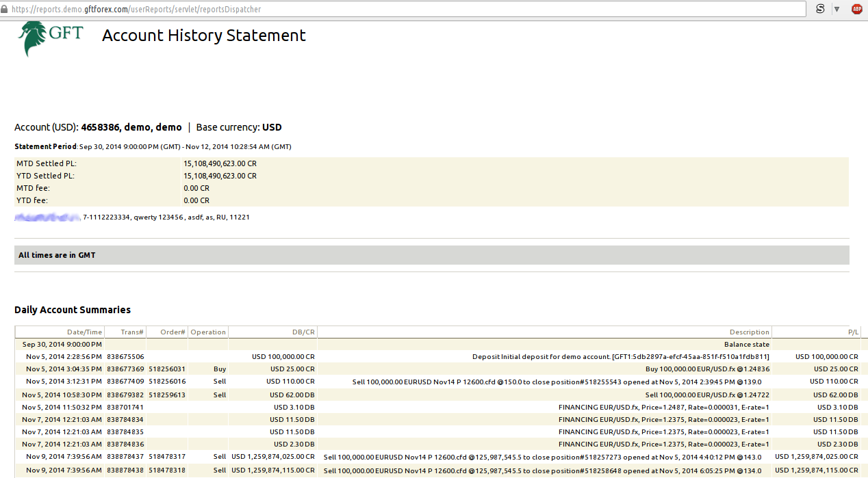Click the All times are in GMT bar

[x=432, y=255]
